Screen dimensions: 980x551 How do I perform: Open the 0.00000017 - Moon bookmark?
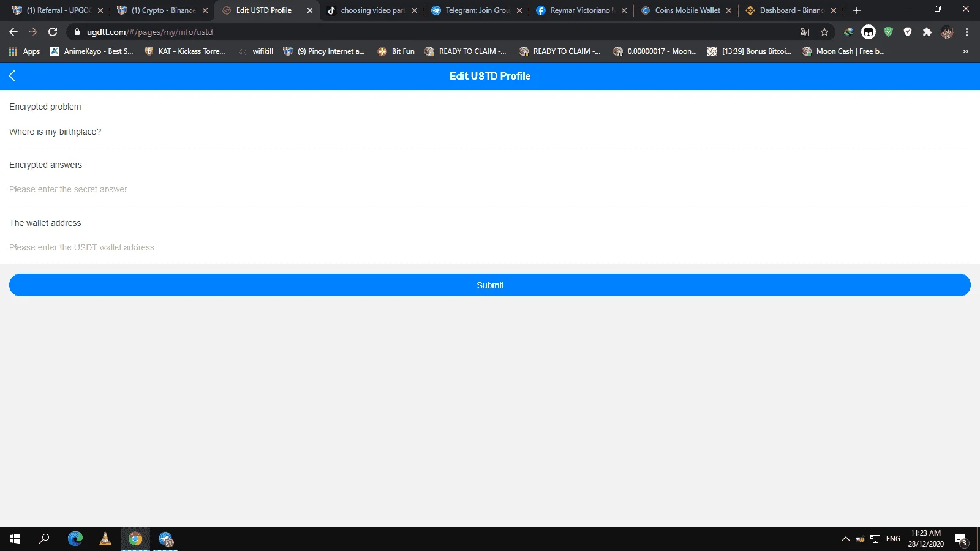(x=655, y=51)
